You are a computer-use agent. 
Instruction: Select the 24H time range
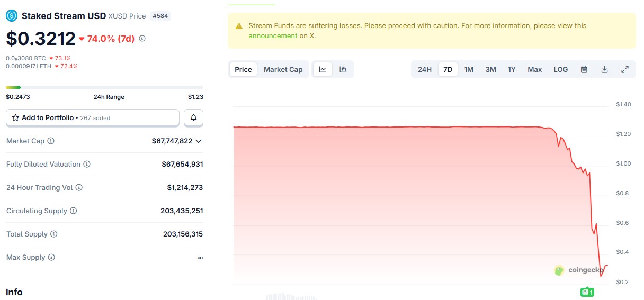[424, 69]
